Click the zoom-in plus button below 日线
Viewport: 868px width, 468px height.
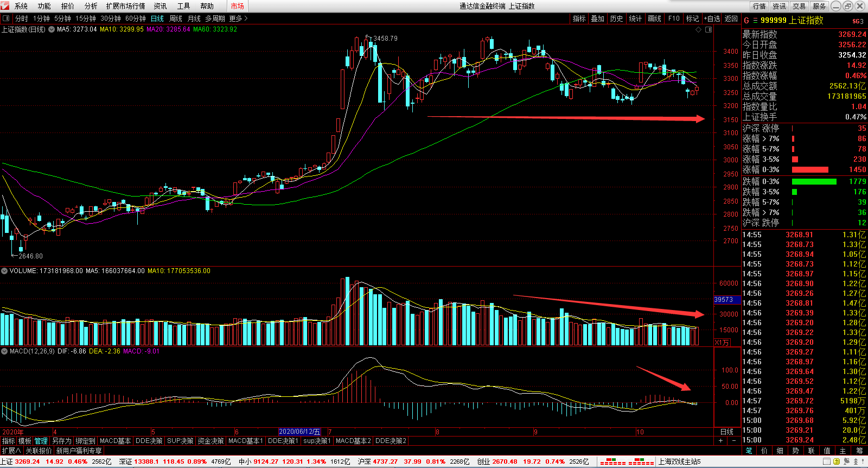coord(720,441)
